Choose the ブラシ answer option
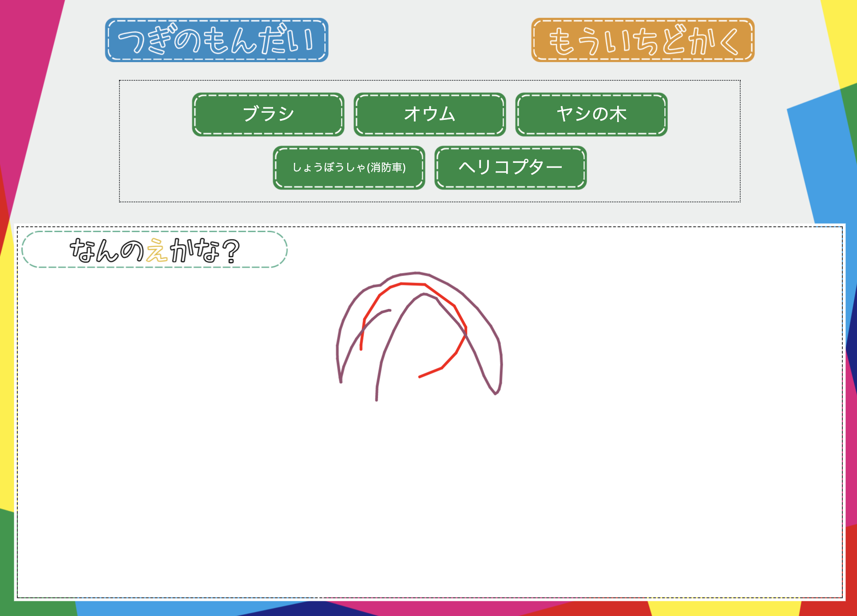This screenshot has height=616, width=857. pos(268,115)
